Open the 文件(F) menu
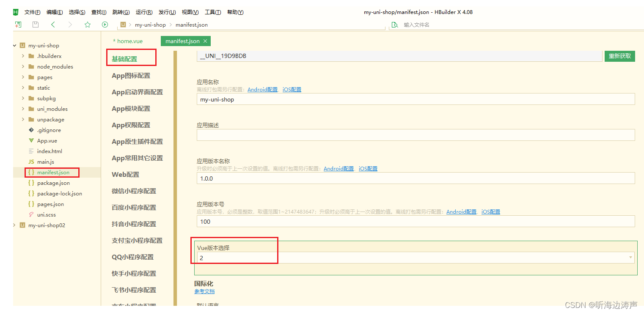 pos(33,12)
